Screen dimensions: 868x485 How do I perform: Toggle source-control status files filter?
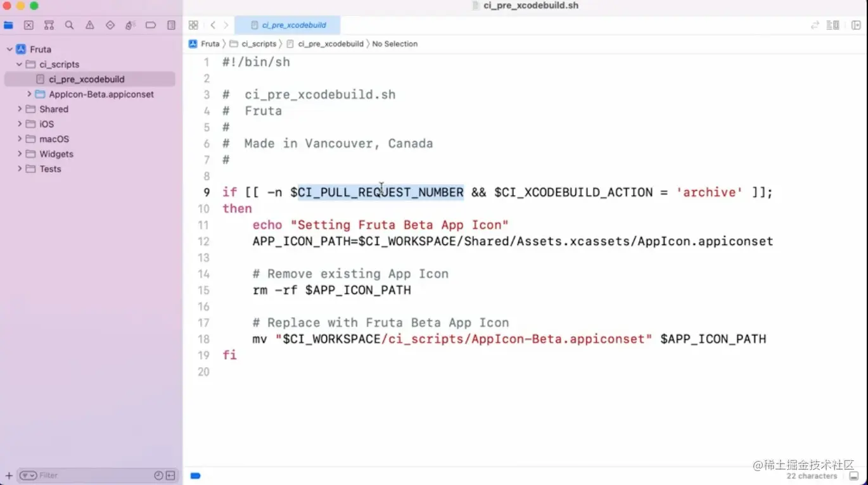point(170,476)
